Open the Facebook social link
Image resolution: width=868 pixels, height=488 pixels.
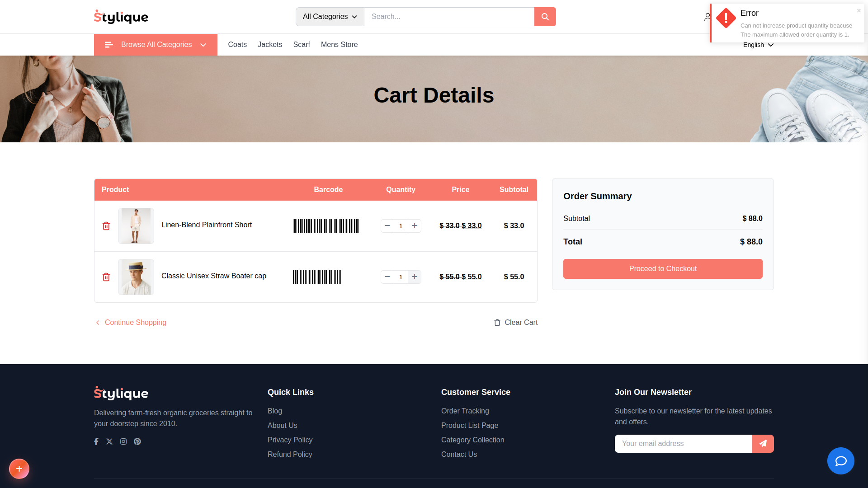96,441
